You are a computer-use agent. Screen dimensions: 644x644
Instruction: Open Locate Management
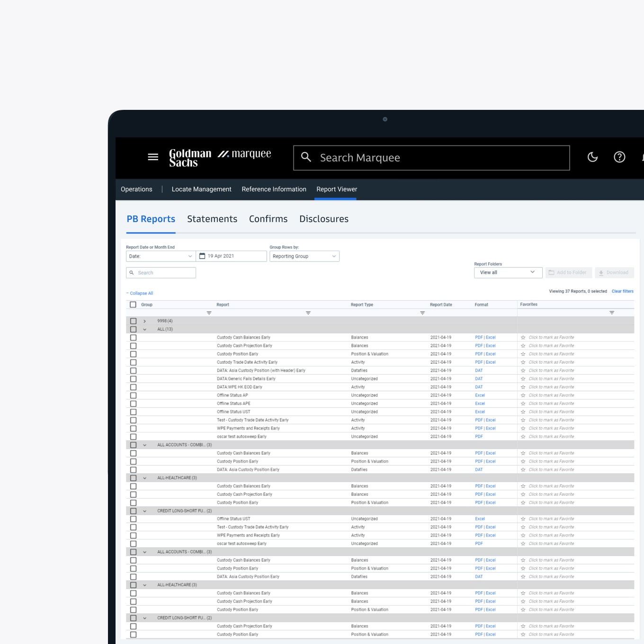click(x=202, y=189)
